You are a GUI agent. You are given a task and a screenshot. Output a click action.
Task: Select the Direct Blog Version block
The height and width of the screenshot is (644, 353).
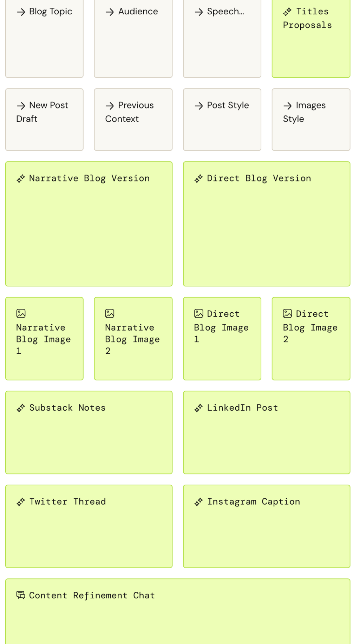pyautogui.click(x=267, y=224)
